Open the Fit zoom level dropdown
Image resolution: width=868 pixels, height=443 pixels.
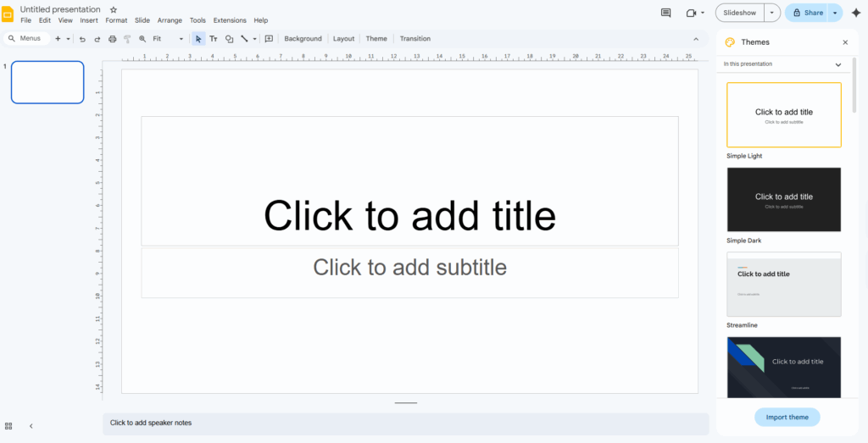pos(168,39)
